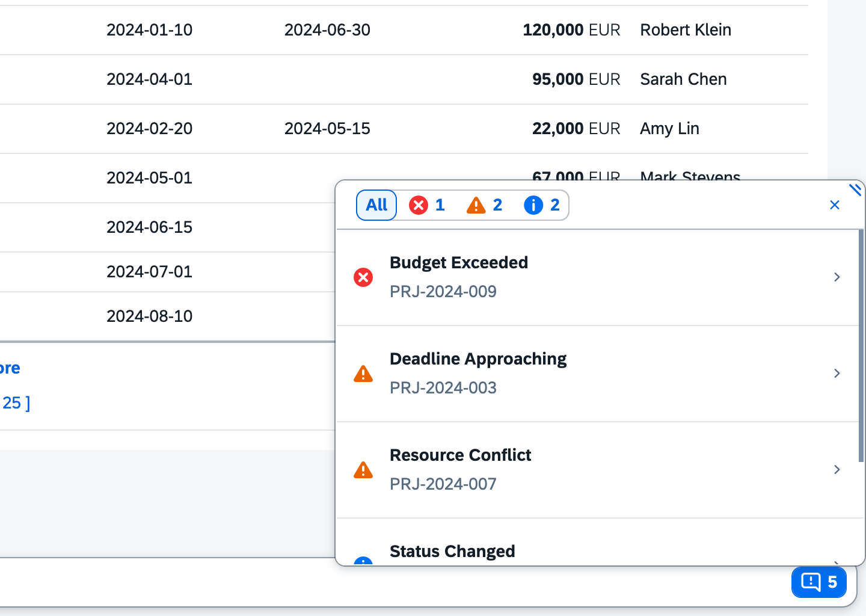Pin the notification popover open
The image size is (866, 616).
click(x=856, y=190)
